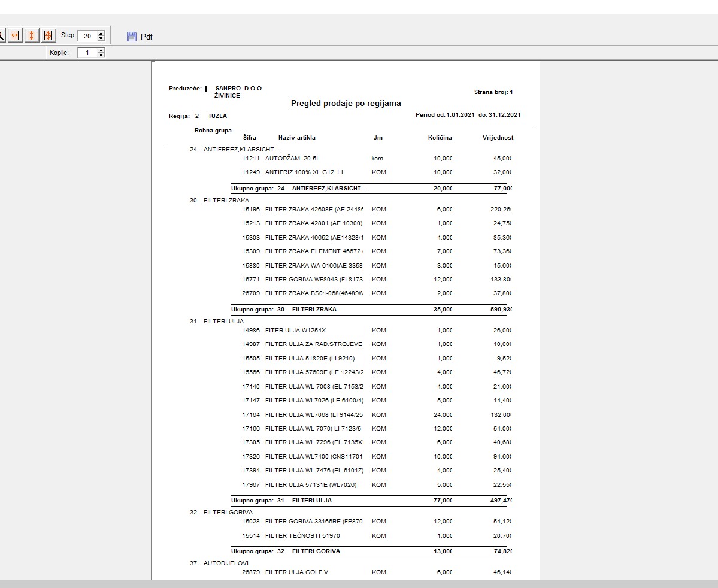Click the magnifier zoom icon
This screenshot has width=718, height=588.
[x=1, y=36]
